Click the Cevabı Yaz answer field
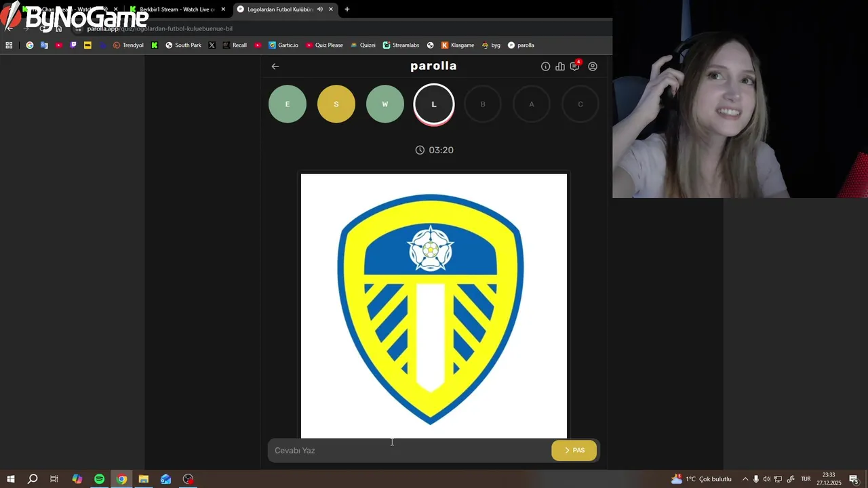The image size is (868, 488). coord(409,451)
